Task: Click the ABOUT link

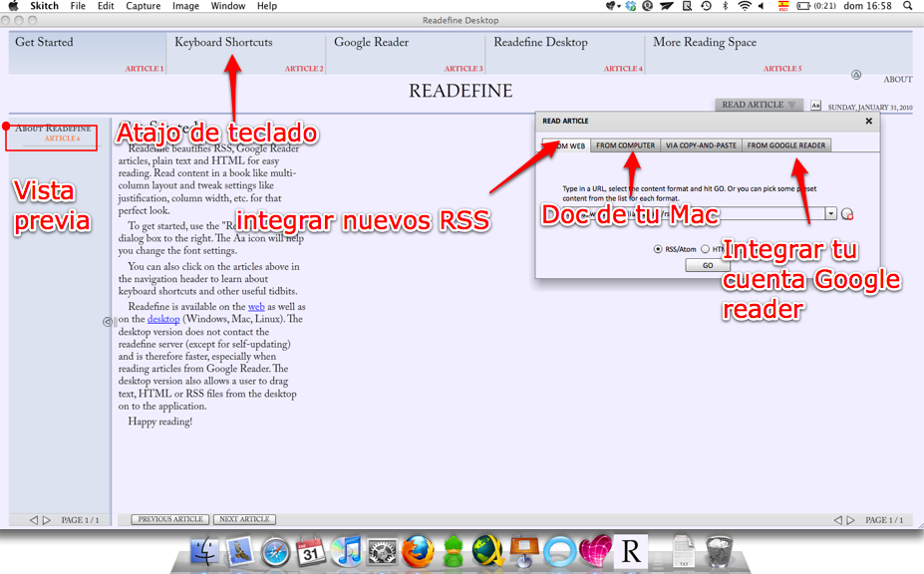Action: (x=898, y=80)
